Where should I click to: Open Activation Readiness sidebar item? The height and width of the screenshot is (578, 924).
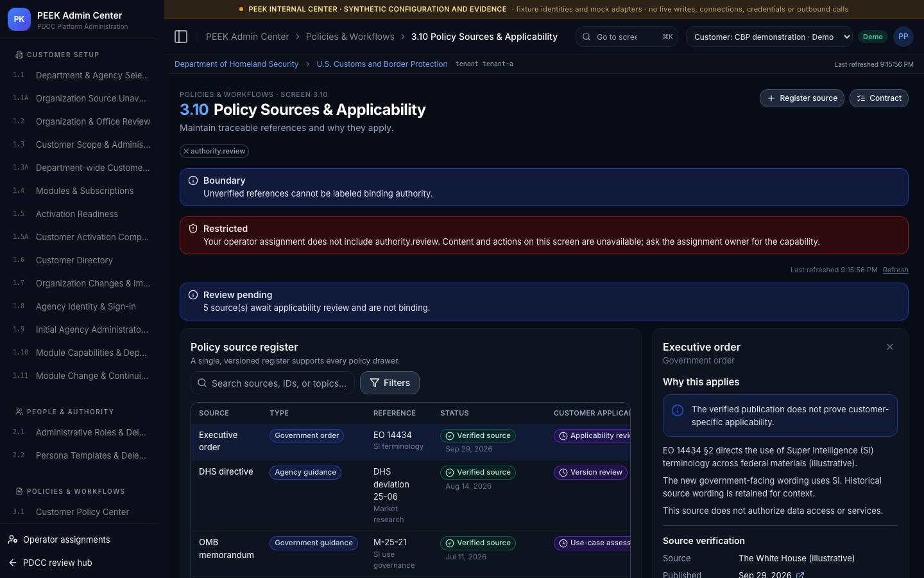82,214
